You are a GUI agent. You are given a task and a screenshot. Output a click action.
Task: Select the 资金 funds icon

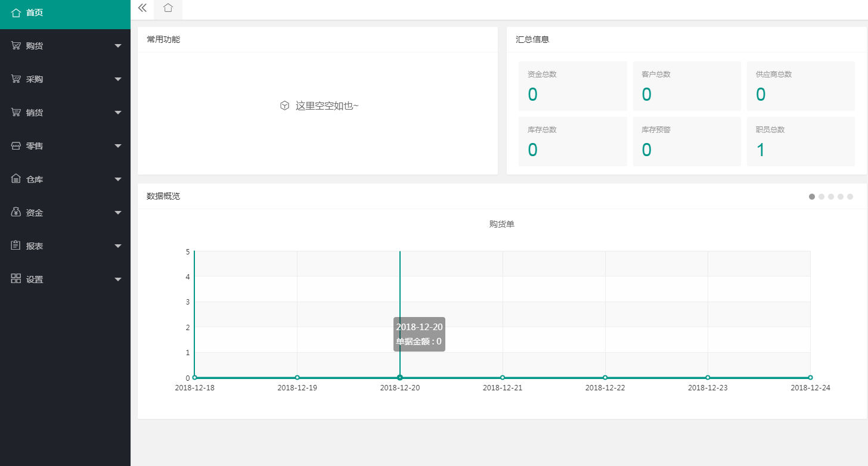[15, 212]
